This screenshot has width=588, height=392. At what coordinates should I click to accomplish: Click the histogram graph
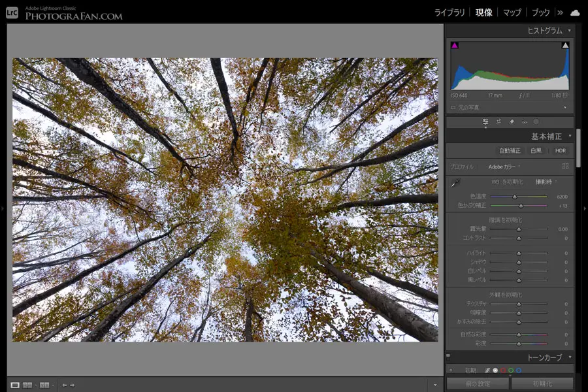(x=510, y=65)
